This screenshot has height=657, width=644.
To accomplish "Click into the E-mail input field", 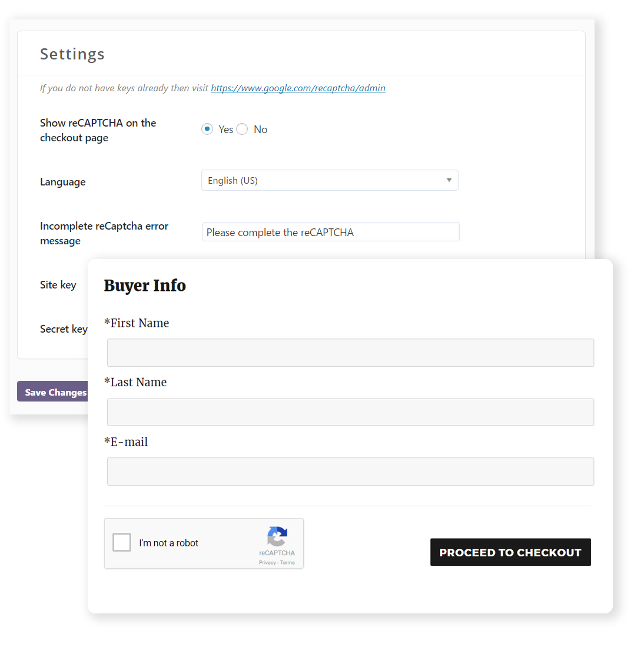I will point(350,472).
